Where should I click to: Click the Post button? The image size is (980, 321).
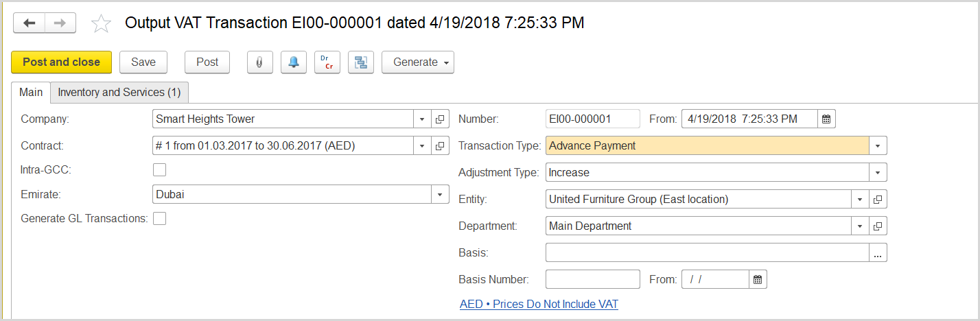point(207,62)
